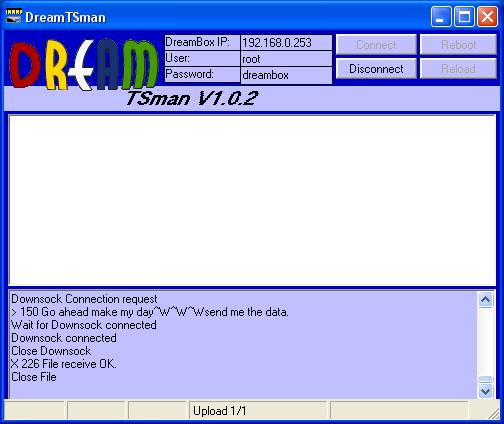Viewport: 504px width, 424px height.
Task: Minimize the DreamTSman window
Action: [441, 16]
